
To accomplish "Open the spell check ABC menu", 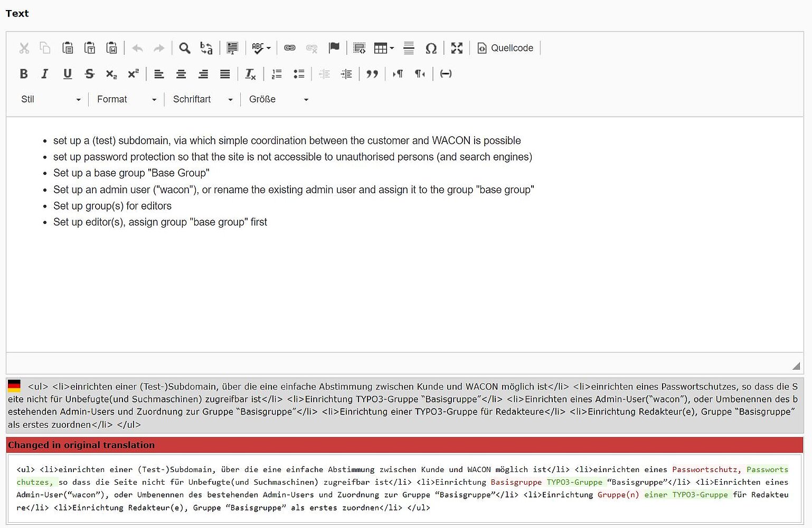I will (x=261, y=48).
